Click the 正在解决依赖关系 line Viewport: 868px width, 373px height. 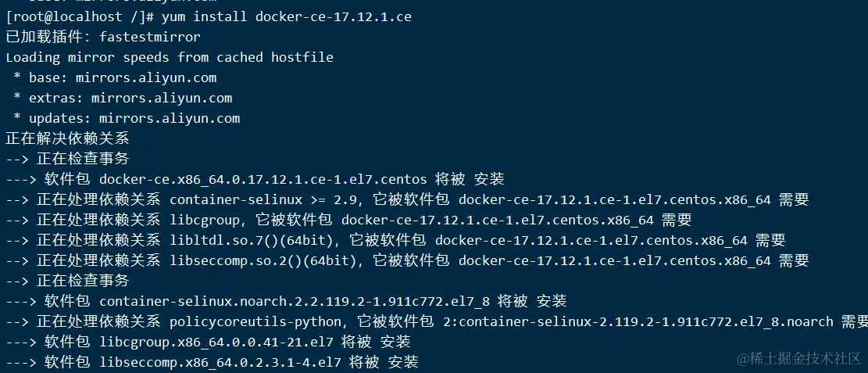pyautogui.click(x=67, y=138)
